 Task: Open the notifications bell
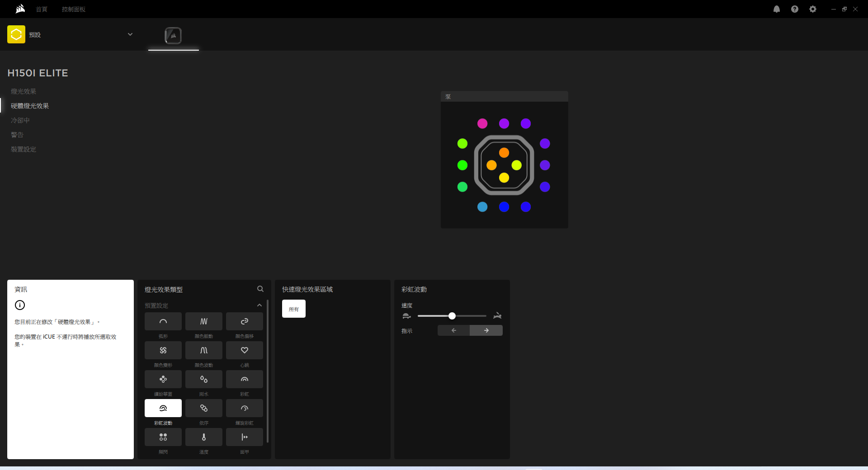(x=777, y=9)
